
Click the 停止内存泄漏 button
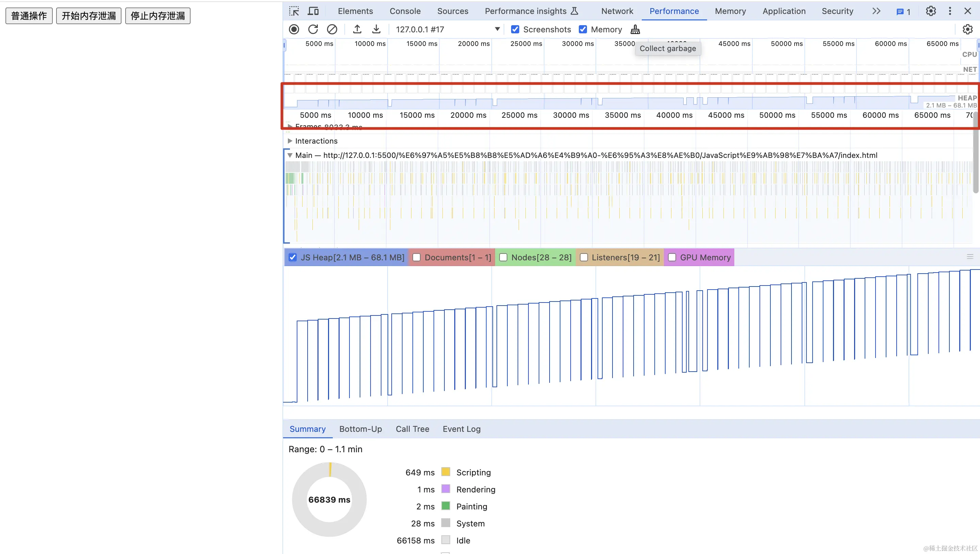pos(158,16)
